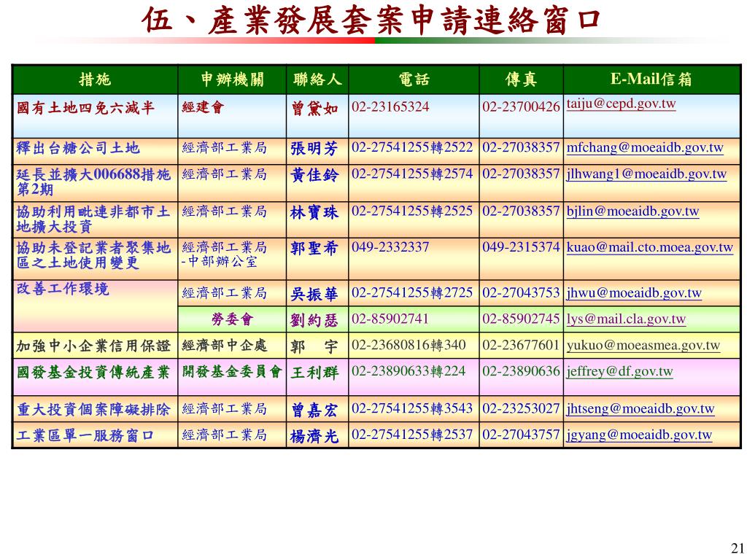Click the 重大投資個案障礙排除 cell
Screen dimensions: 747x560
point(94,409)
